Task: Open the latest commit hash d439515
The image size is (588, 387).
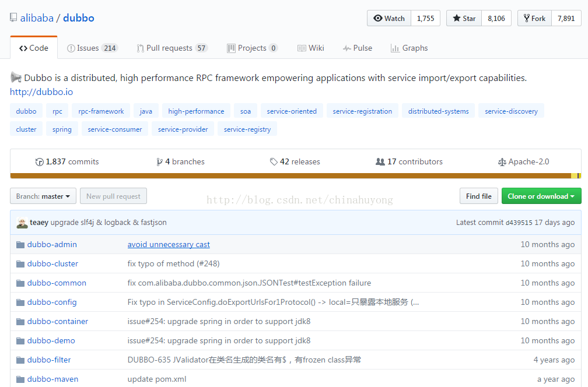Action: point(519,223)
